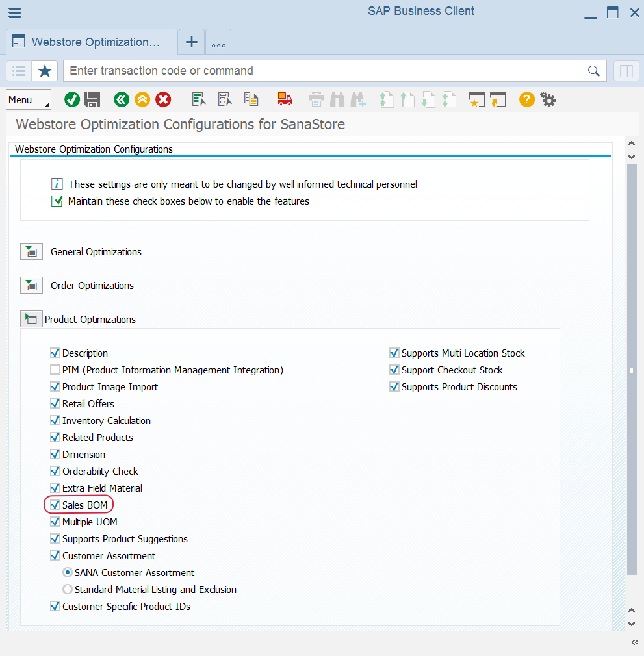Toggle the Sales BOM checkbox
Screen dimensions: 644x656
[55, 505]
